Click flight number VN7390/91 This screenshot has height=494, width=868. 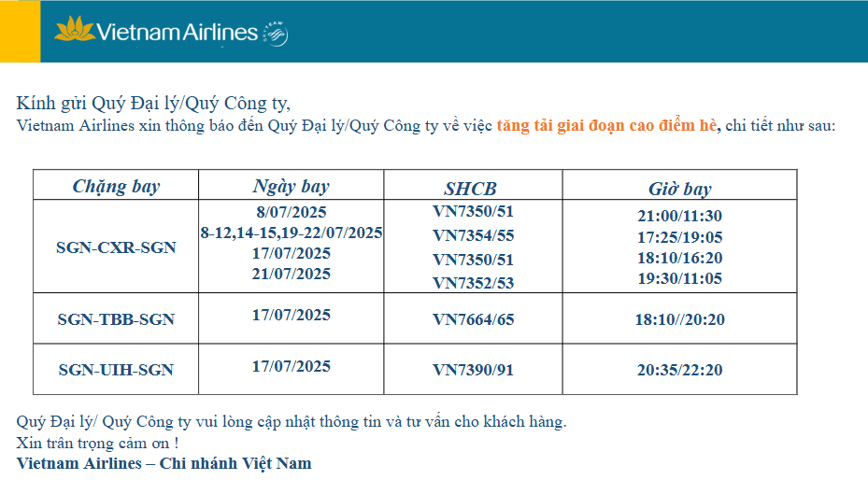point(474,370)
